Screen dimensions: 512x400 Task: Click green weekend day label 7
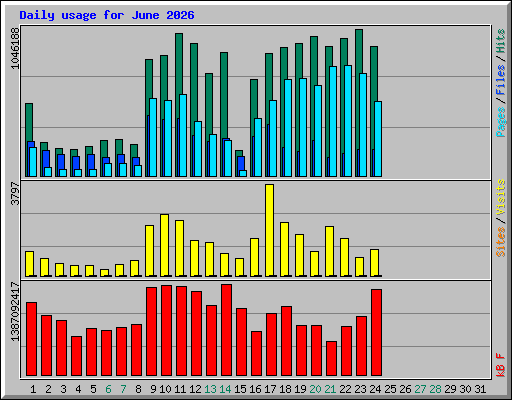pos(123,389)
